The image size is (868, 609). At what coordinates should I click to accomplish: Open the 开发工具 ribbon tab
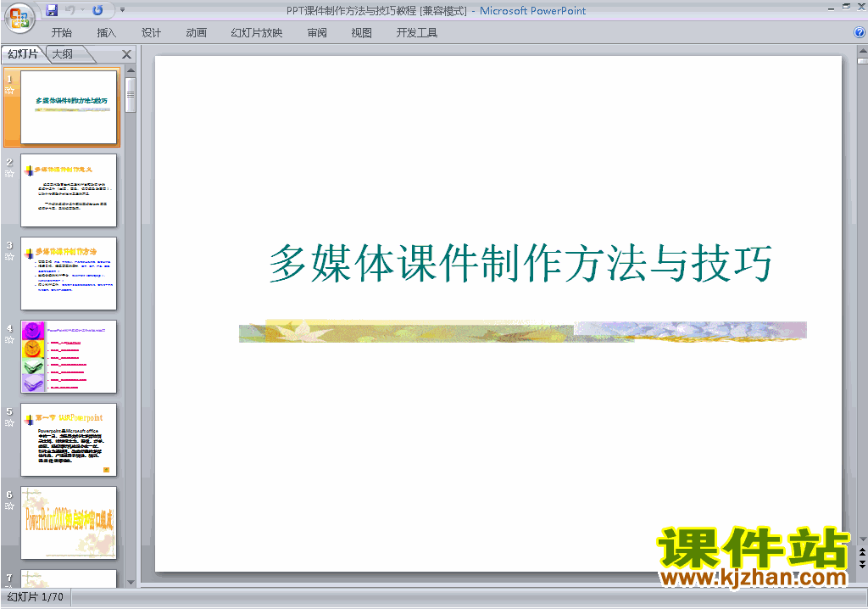(x=417, y=33)
